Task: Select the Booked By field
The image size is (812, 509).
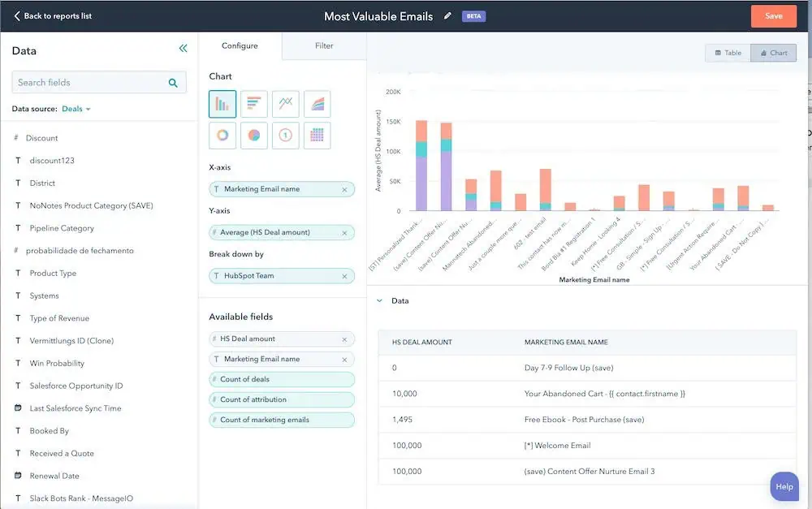Action: click(49, 431)
